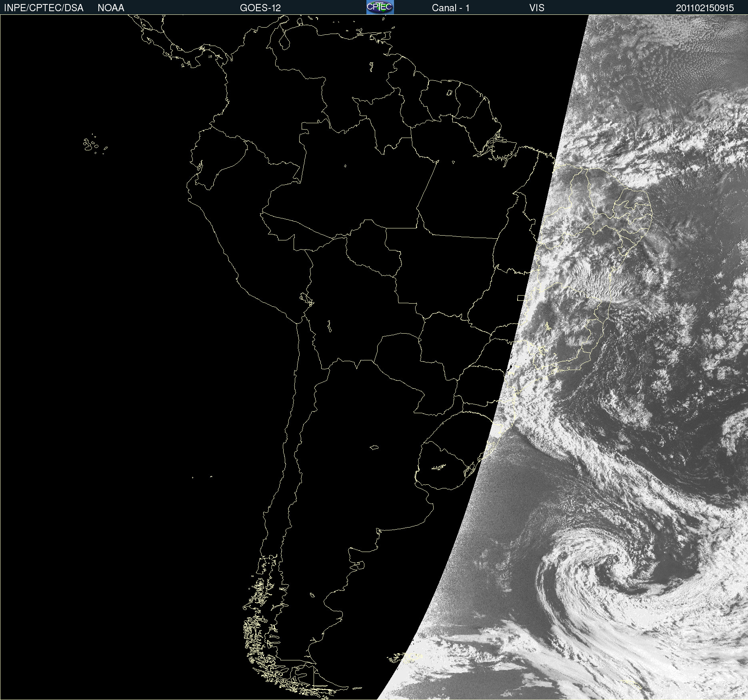748x700 pixels.
Task: Click the INPE/CPTEC/DSA header text
Action: coord(44,8)
